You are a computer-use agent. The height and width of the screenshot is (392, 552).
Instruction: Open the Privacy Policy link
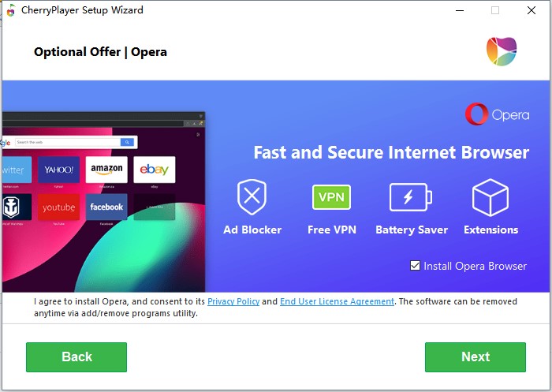coord(233,301)
